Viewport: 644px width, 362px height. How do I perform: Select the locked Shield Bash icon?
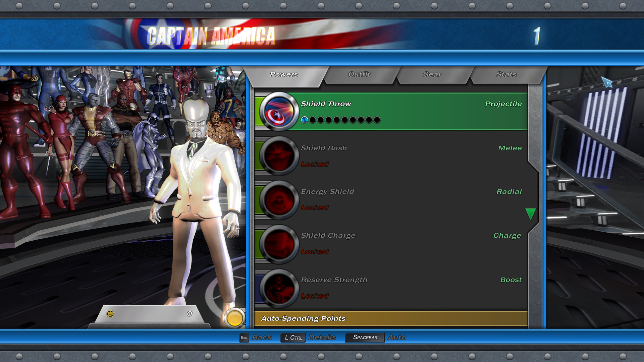click(x=279, y=156)
